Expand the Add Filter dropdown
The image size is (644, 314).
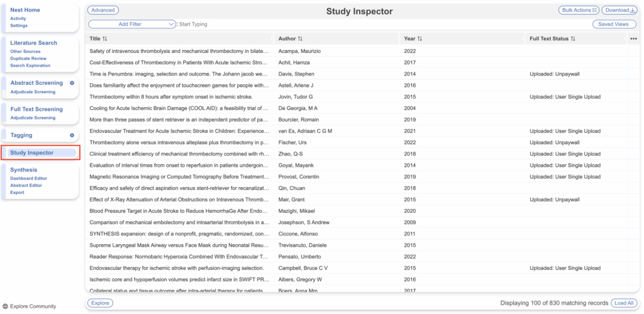(132, 24)
